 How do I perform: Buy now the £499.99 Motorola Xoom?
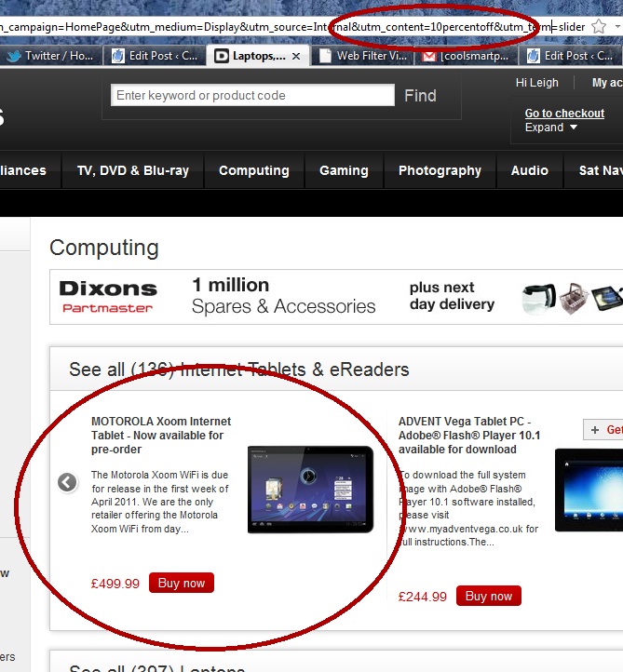pos(182,583)
